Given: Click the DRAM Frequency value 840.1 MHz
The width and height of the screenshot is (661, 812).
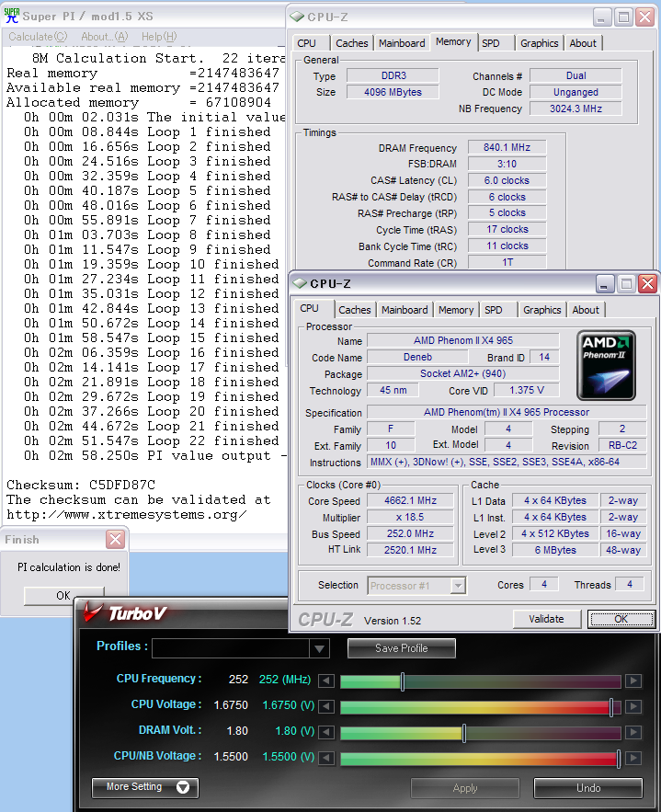Looking at the screenshot, I should (507, 147).
